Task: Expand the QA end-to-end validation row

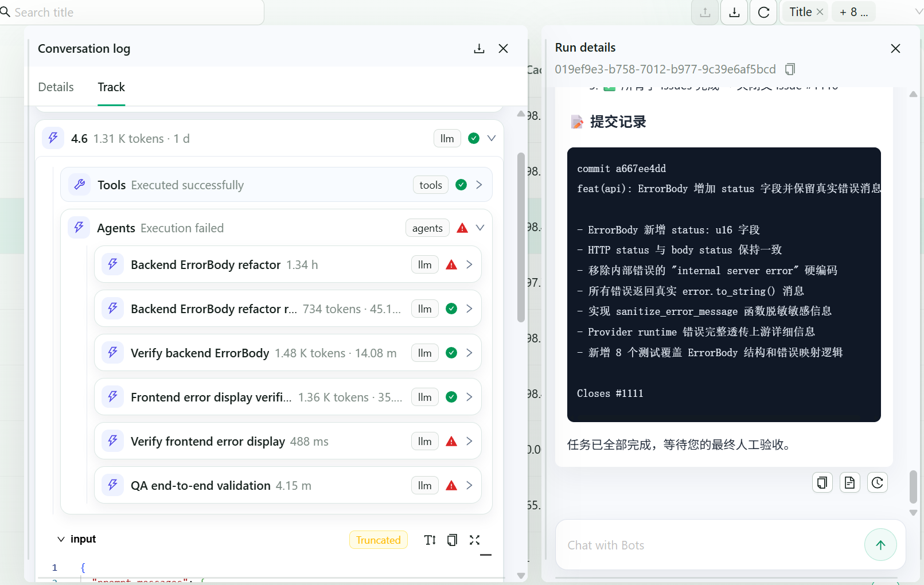Action: pyautogui.click(x=469, y=485)
